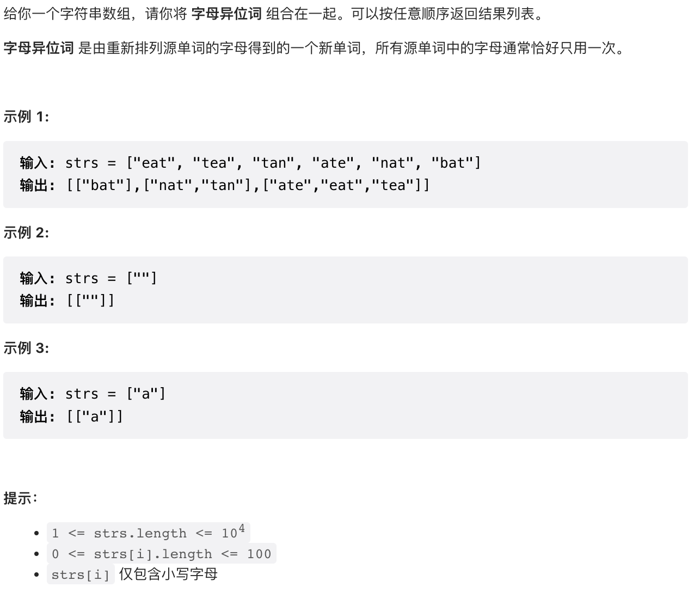The width and height of the screenshot is (700, 599).
Task: Click the example 1 输出 result line
Action: [225, 186]
